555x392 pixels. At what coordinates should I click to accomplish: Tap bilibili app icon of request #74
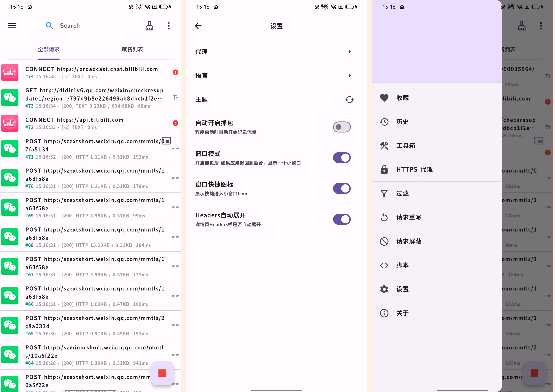coord(10,72)
